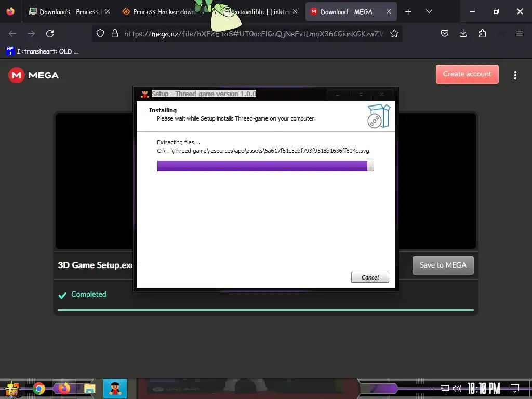
Task: Expand the list all tabs dropdown
Action: 429,11
